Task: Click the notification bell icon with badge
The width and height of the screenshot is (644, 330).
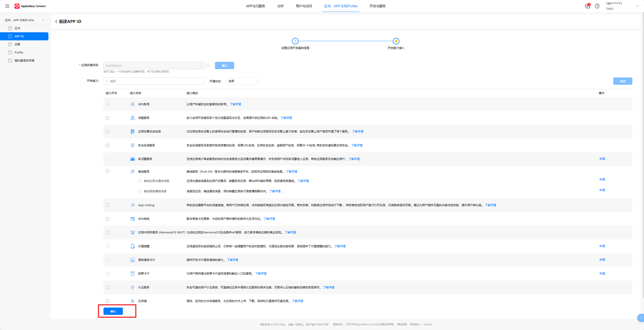Action: tap(587, 6)
